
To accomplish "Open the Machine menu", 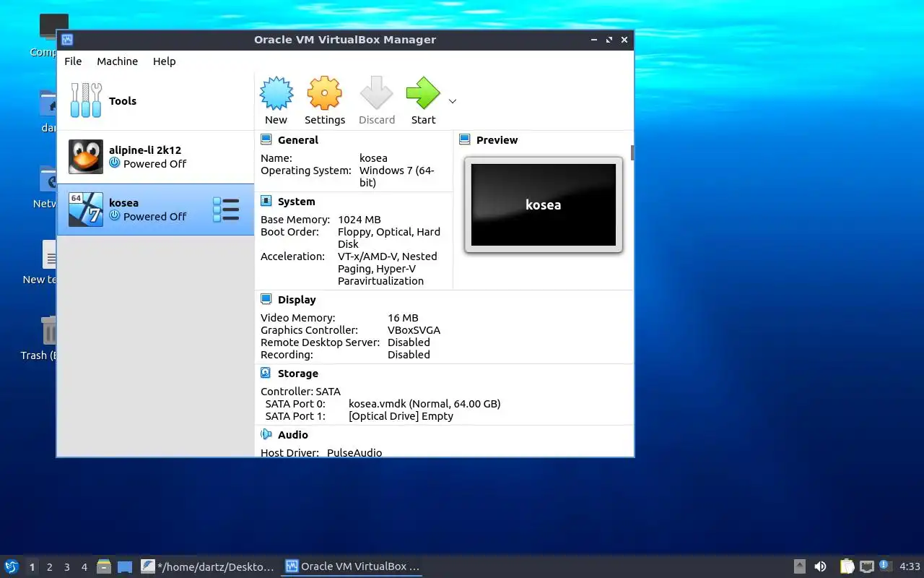I will (x=117, y=61).
